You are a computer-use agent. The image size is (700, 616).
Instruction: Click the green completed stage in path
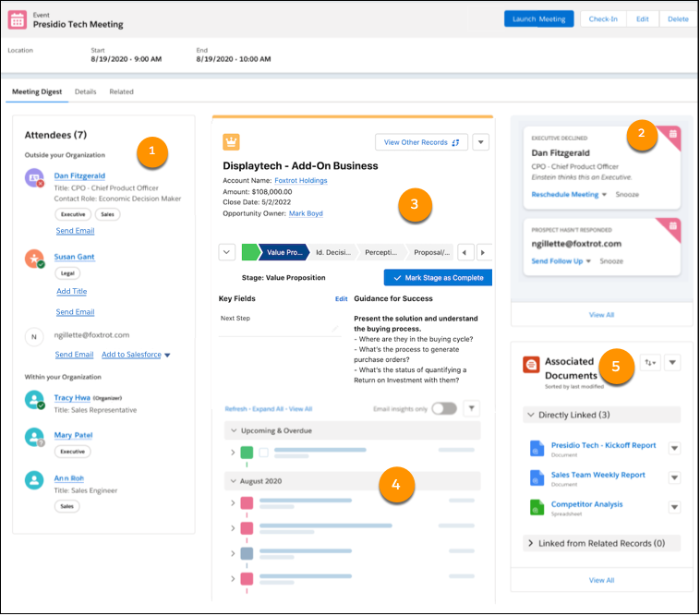[250, 252]
